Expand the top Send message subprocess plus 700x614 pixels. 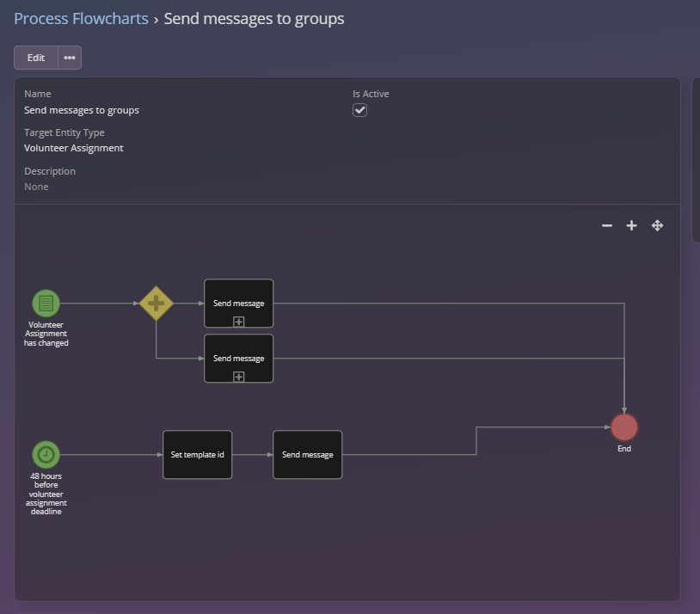[x=239, y=322]
